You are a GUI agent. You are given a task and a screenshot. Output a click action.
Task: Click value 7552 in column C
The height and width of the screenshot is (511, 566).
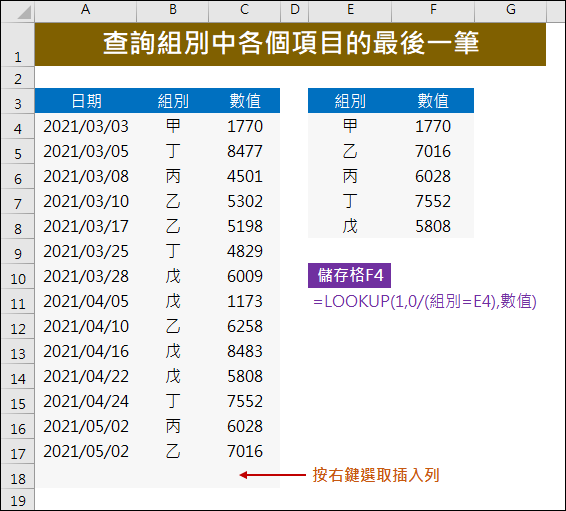coord(244,401)
